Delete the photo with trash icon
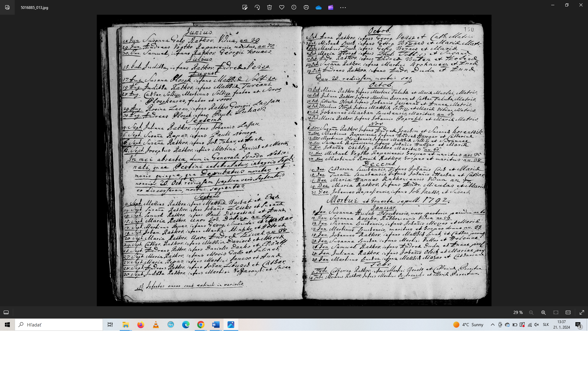This screenshot has height=377, width=588. point(269,7)
